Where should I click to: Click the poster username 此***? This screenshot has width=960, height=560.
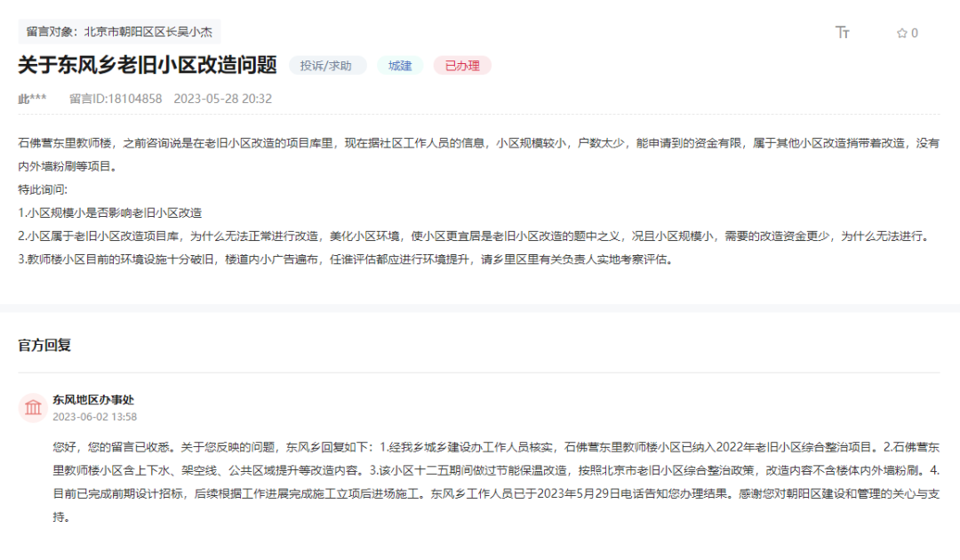pos(32,99)
